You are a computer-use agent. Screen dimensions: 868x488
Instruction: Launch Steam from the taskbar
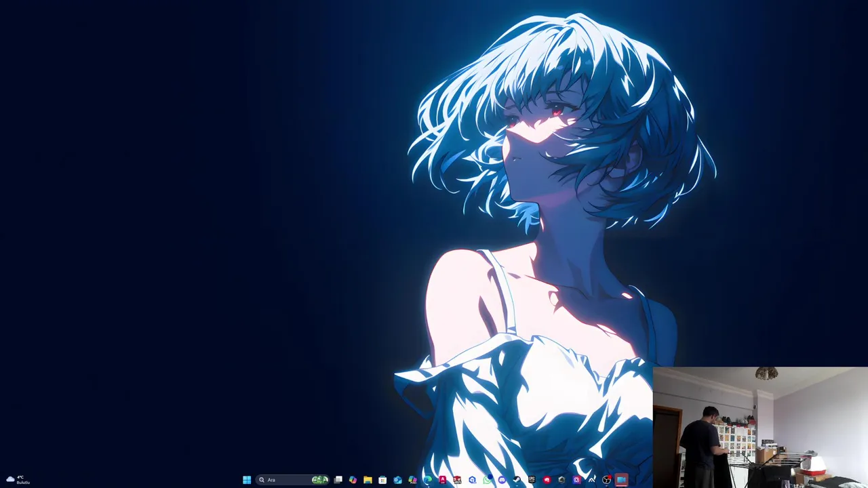coord(517,480)
